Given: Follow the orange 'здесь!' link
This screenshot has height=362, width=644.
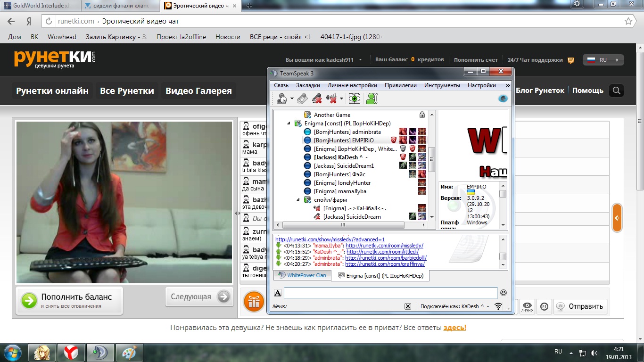Looking at the screenshot, I should (x=455, y=328).
